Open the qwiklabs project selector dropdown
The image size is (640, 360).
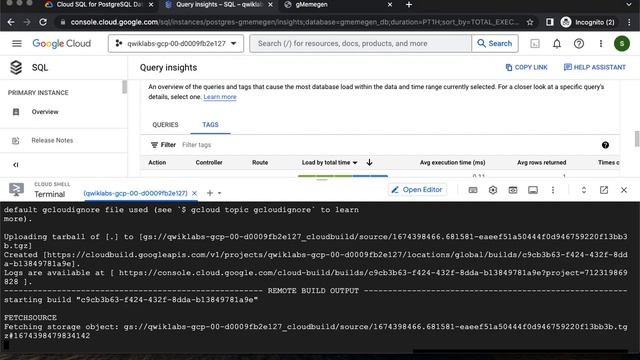[176, 43]
